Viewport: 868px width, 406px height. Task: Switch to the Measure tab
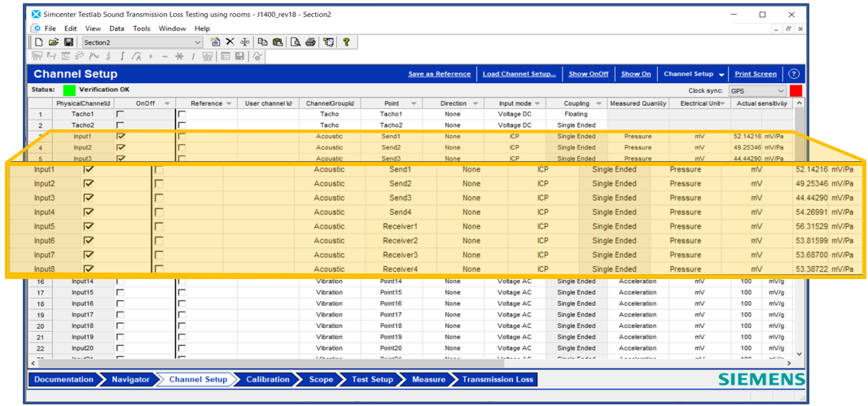click(428, 379)
